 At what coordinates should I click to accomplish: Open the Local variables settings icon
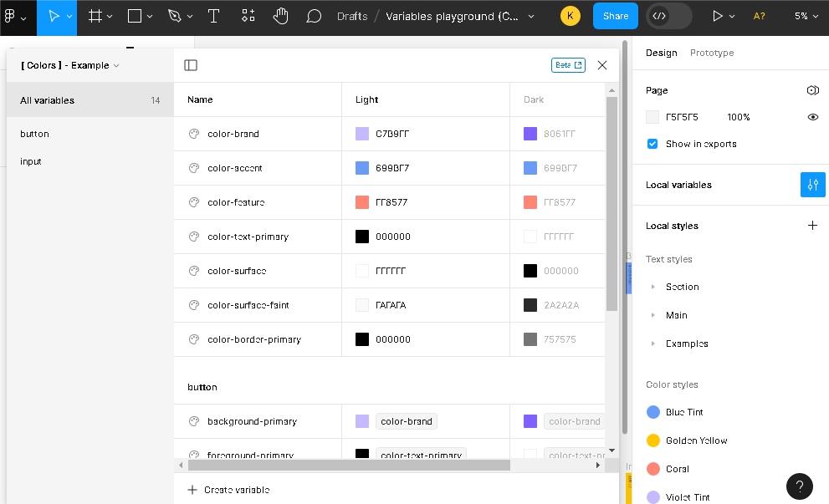click(812, 185)
